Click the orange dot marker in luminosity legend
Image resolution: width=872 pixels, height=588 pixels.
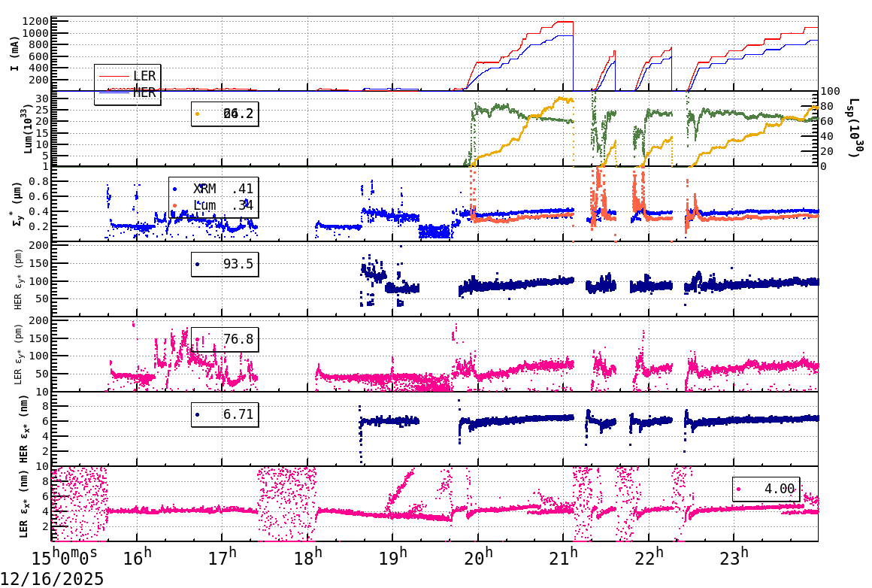pos(197,113)
